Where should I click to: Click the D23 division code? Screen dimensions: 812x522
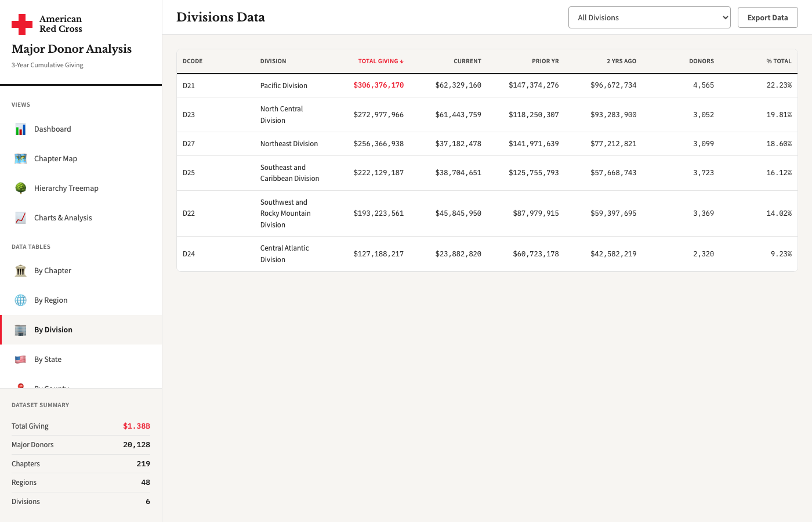[x=188, y=115]
